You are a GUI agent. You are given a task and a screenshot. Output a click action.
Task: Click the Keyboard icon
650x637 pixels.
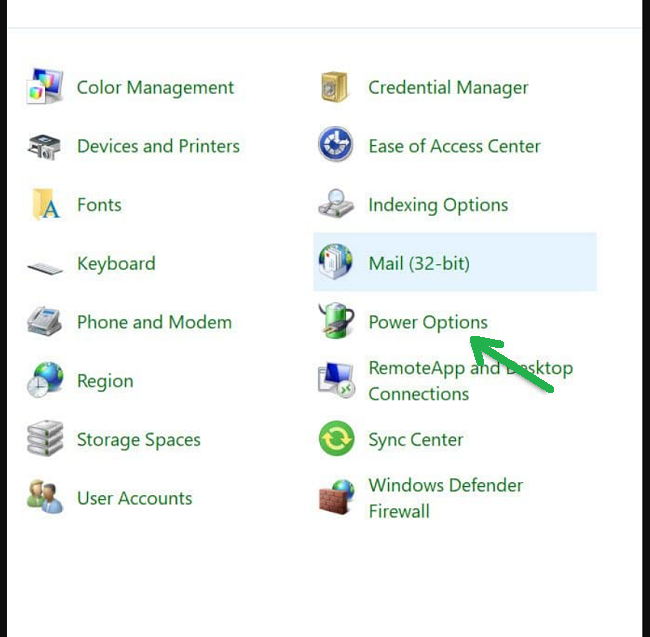tap(45, 265)
